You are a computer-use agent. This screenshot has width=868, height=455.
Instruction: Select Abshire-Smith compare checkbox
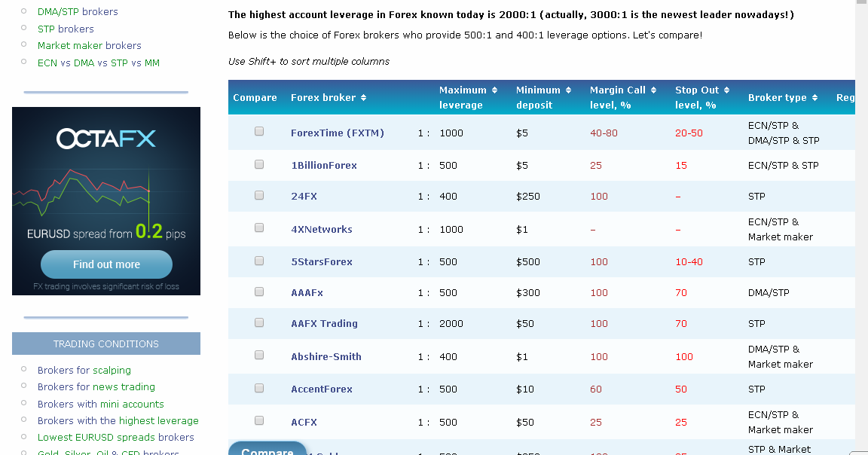tap(259, 356)
